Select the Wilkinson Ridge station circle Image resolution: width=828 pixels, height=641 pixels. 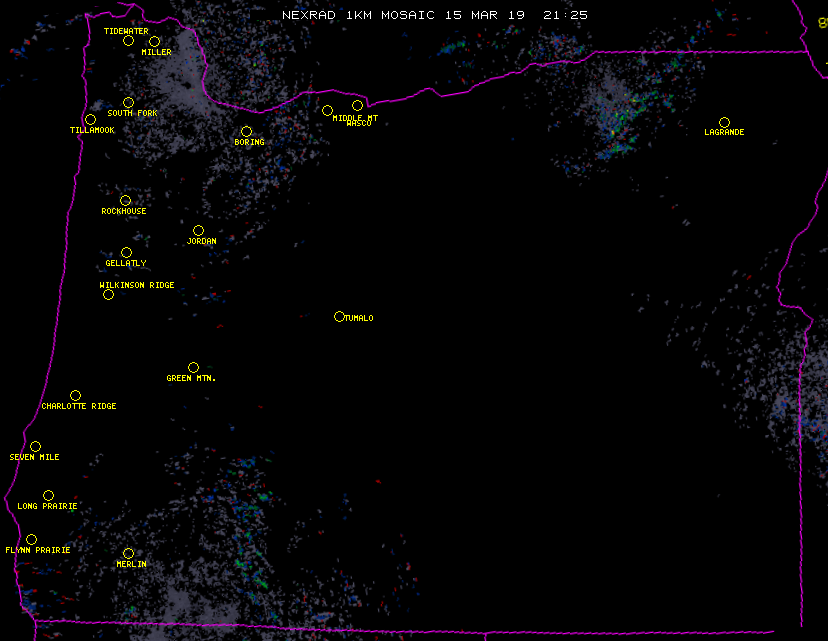coord(108,294)
